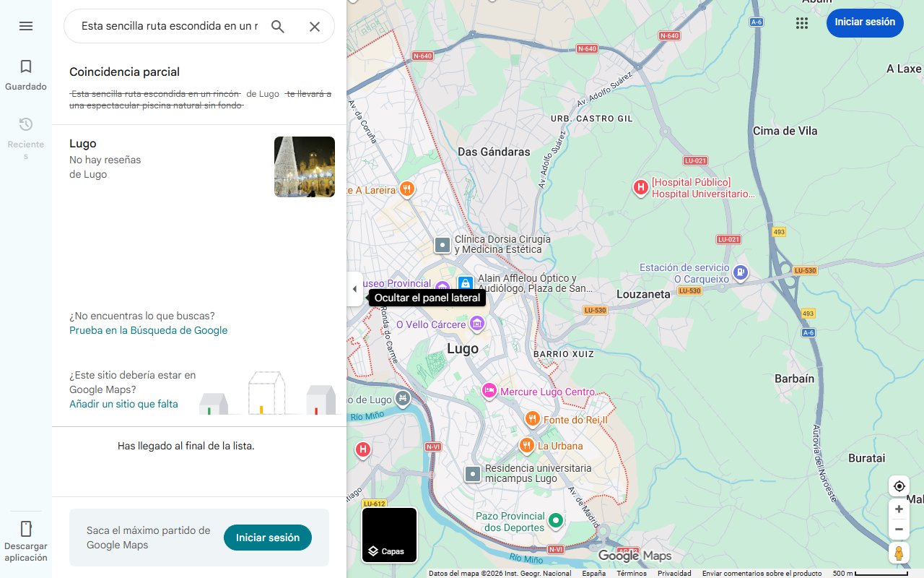The height and width of the screenshot is (578, 924).
Task: Open Términos from the status bar
Action: 632,572
